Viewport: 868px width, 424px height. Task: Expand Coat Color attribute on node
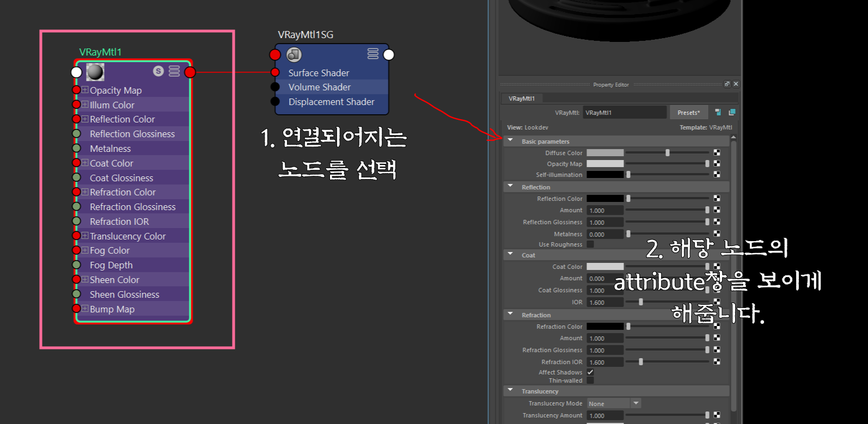point(85,163)
